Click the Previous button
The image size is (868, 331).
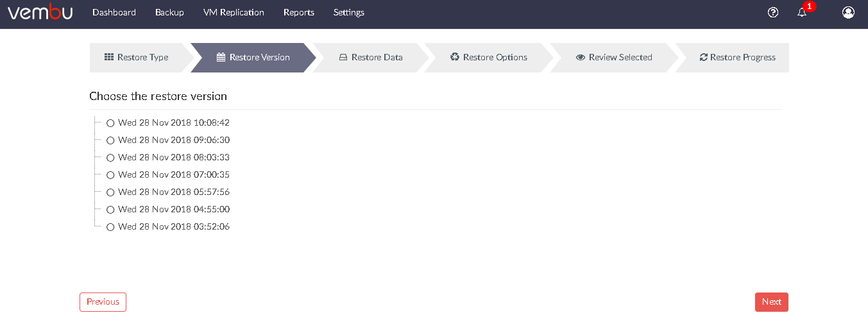(x=103, y=302)
